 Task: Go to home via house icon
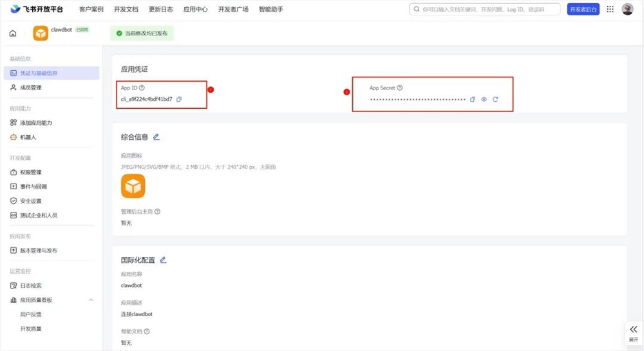[13, 33]
